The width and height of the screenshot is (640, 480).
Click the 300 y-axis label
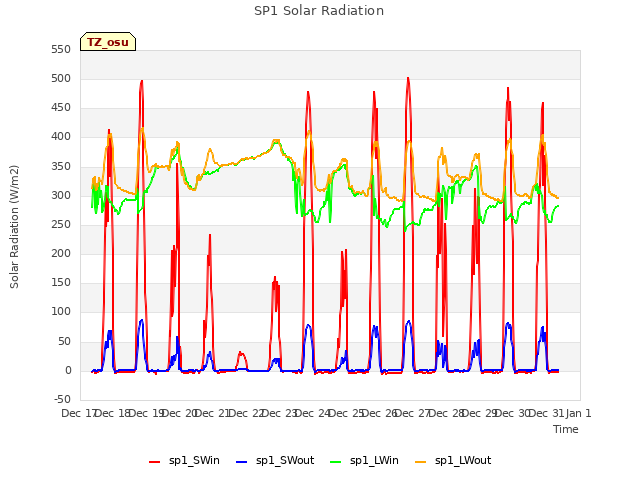pos(61,196)
